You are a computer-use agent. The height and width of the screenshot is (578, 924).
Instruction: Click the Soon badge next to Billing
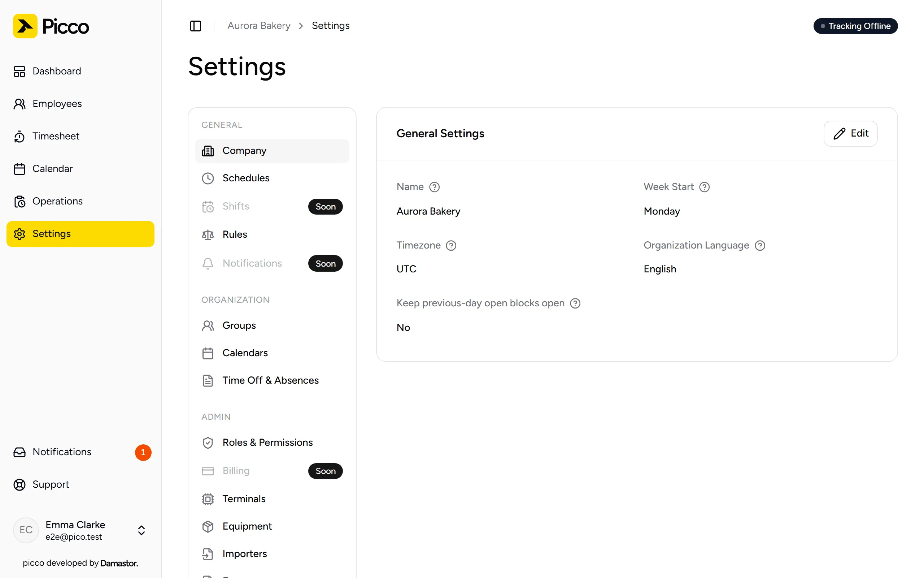click(325, 471)
